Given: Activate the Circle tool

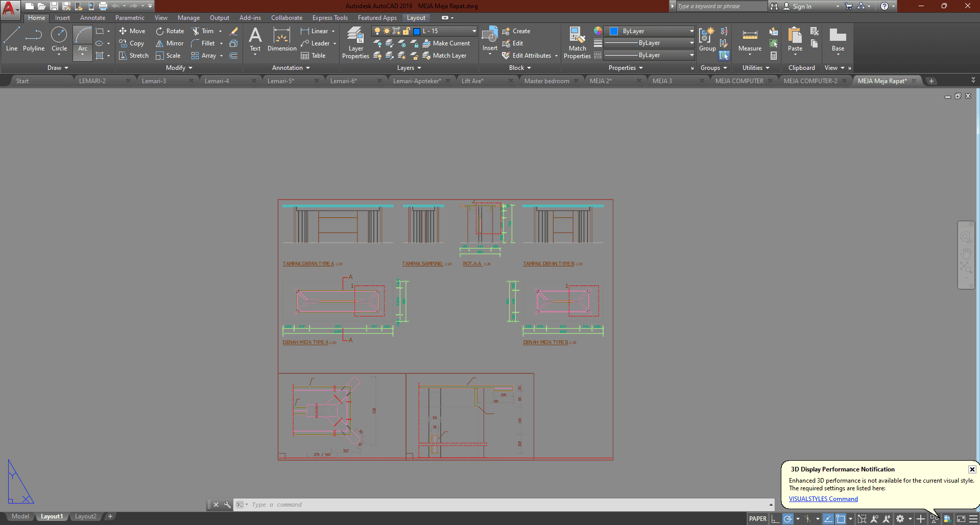Looking at the screenshot, I should click(x=59, y=40).
